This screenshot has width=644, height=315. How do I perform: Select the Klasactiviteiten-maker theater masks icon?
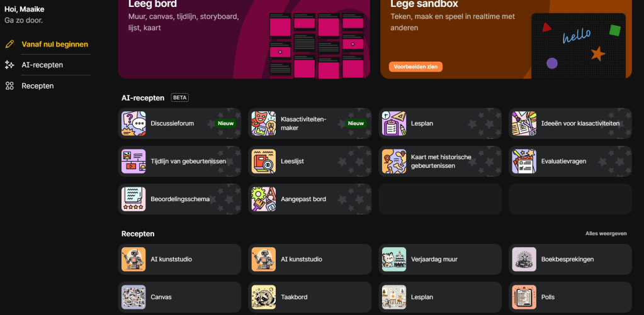tap(264, 123)
